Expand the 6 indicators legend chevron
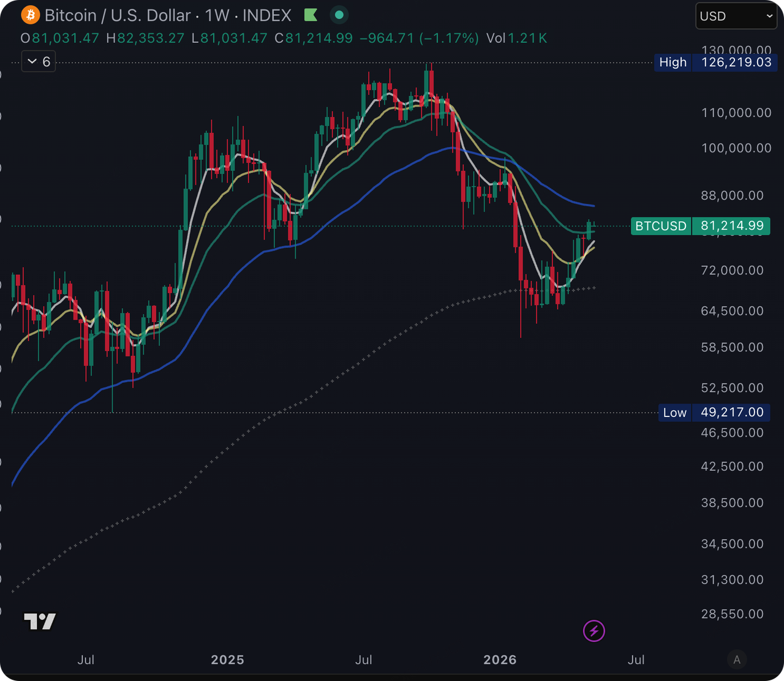This screenshot has height=681, width=784. (x=39, y=61)
